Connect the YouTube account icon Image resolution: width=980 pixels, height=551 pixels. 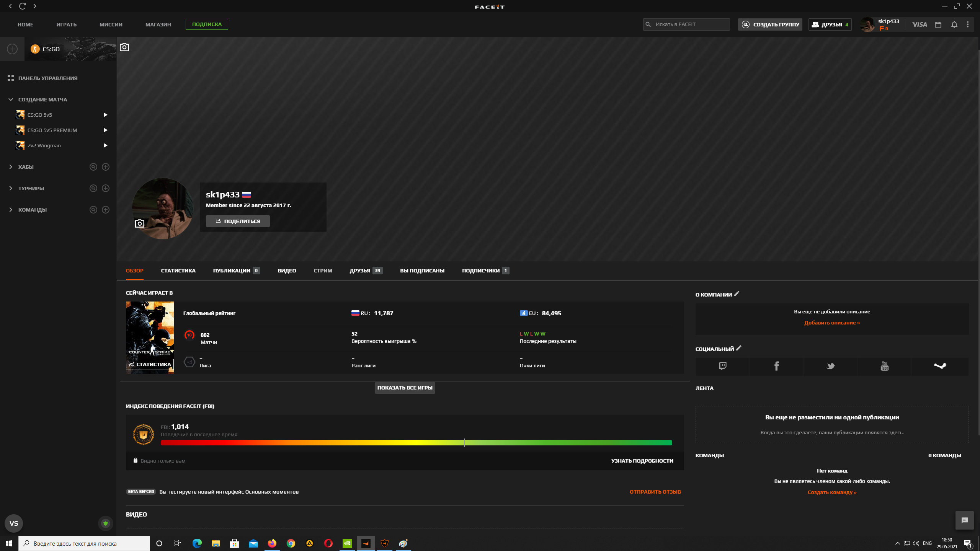pos(884,366)
